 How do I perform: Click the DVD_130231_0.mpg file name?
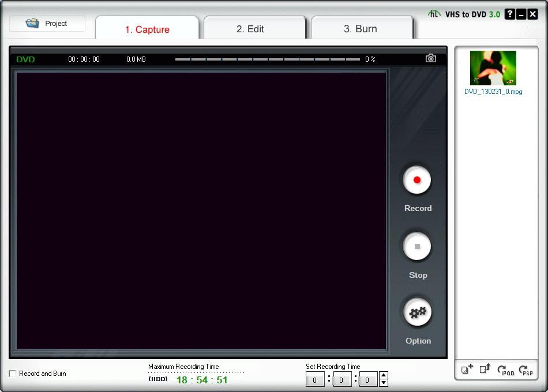pyautogui.click(x=493, y=92)
